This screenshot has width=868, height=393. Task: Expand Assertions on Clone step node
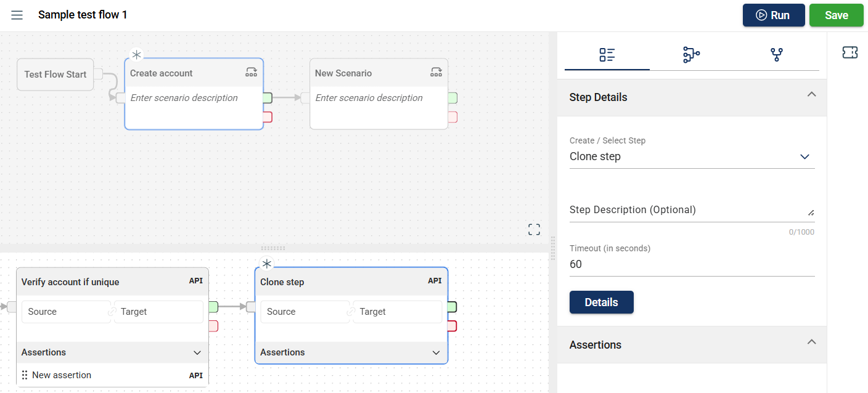click(436, 353)
